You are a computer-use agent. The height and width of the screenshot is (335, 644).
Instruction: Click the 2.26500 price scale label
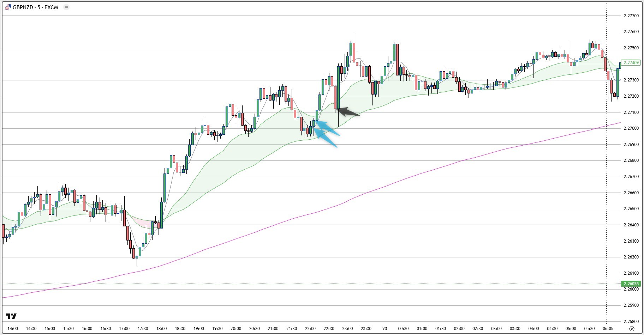631,209
